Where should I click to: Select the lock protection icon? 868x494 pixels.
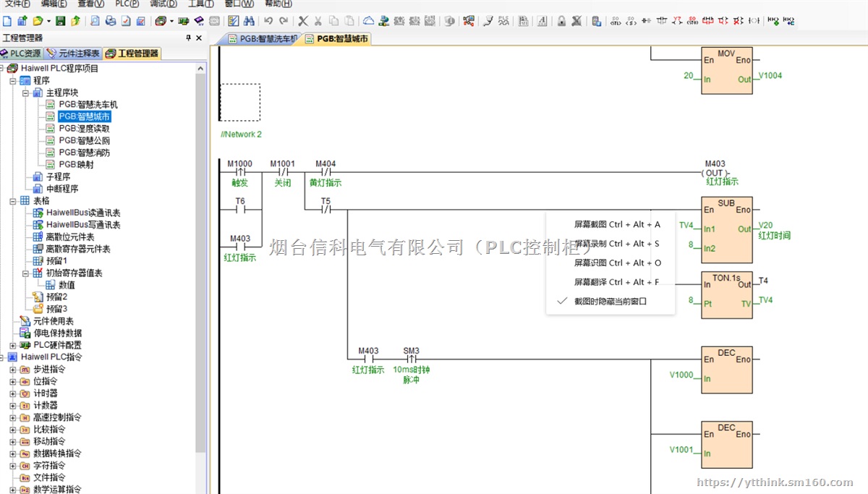pos(561,21)
